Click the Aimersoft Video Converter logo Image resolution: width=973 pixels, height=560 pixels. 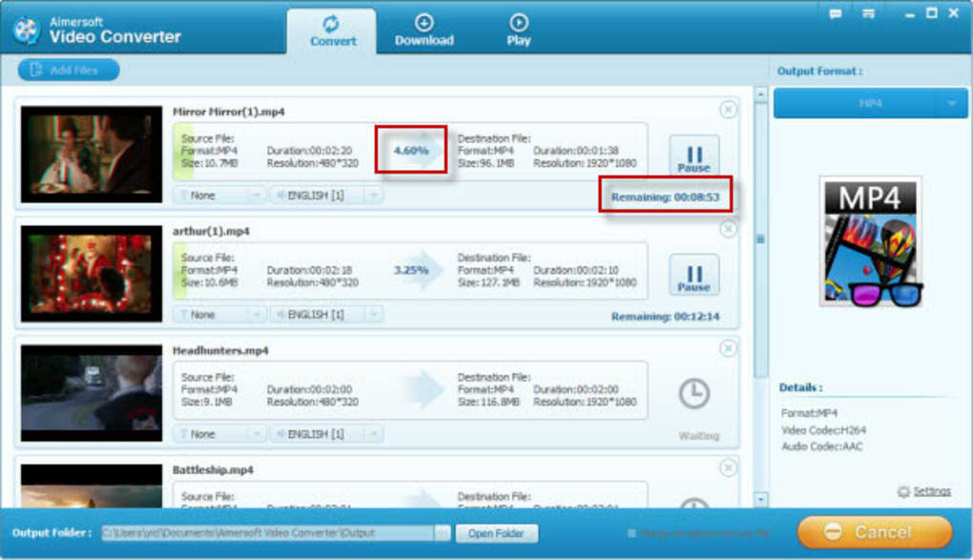pyautogui.click(x=26, y=30)
